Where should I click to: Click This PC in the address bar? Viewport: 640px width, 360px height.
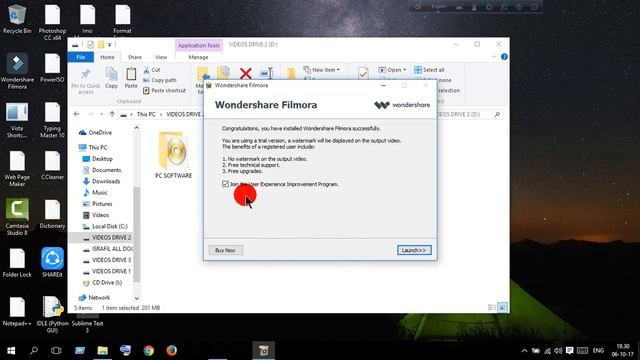[x=146, y=114]
